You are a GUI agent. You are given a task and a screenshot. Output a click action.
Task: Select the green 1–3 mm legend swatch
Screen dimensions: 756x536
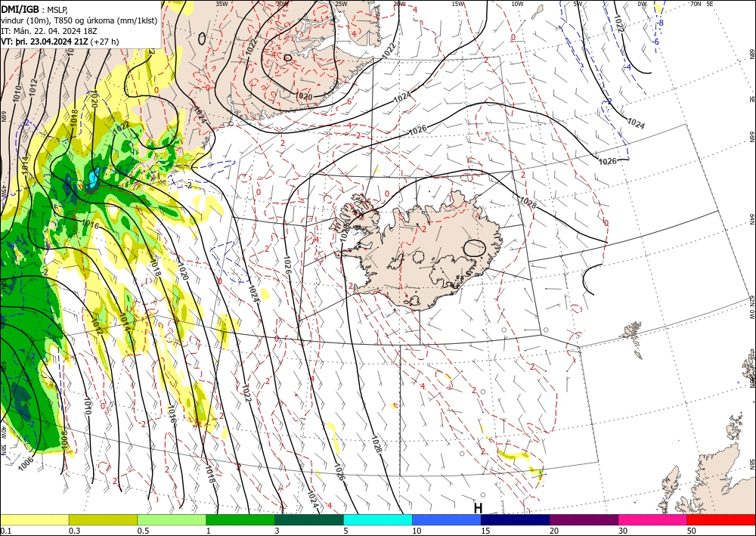240,520
